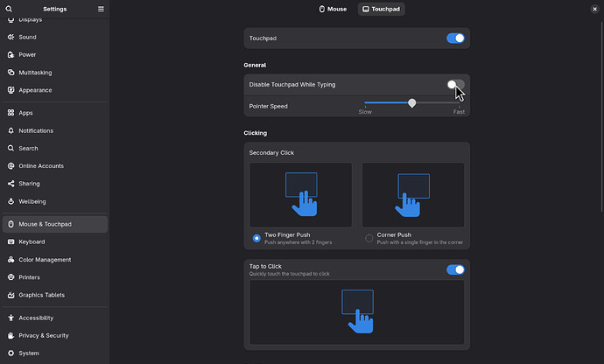Screen dimensions: 604x364
Task: Click the Power icon in sidebar
Action: [x=11, y=55]
